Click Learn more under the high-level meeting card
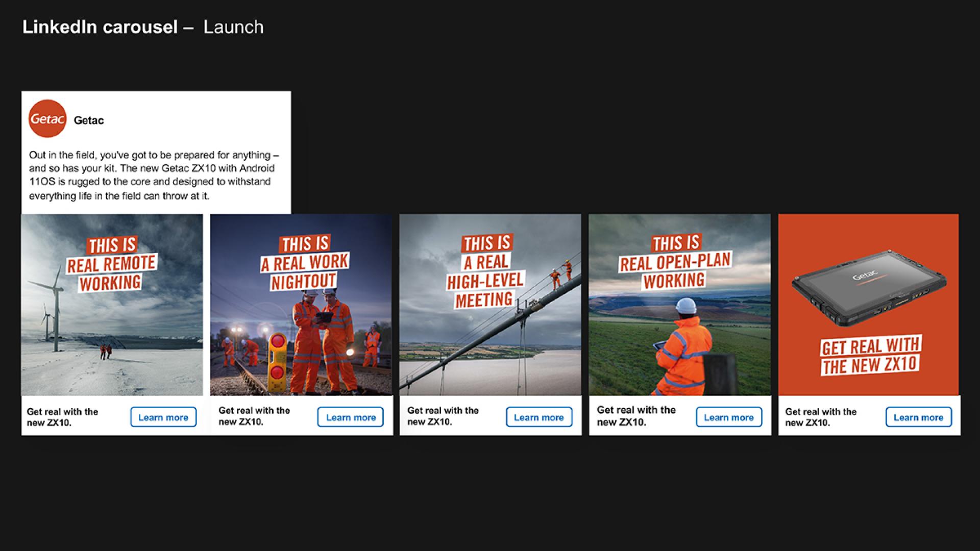This screenshot has width=980, height=551. (x=539, y=417)
